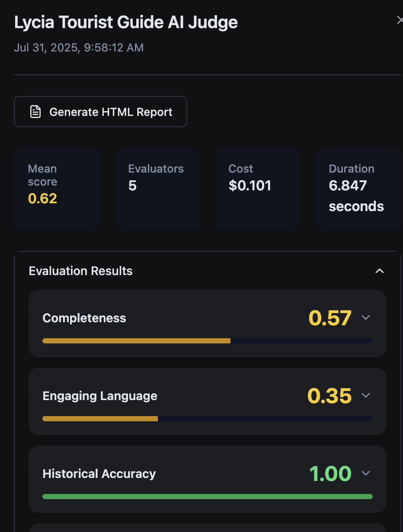
Task: Click the Evaluators count of 5
Action: 132,186
